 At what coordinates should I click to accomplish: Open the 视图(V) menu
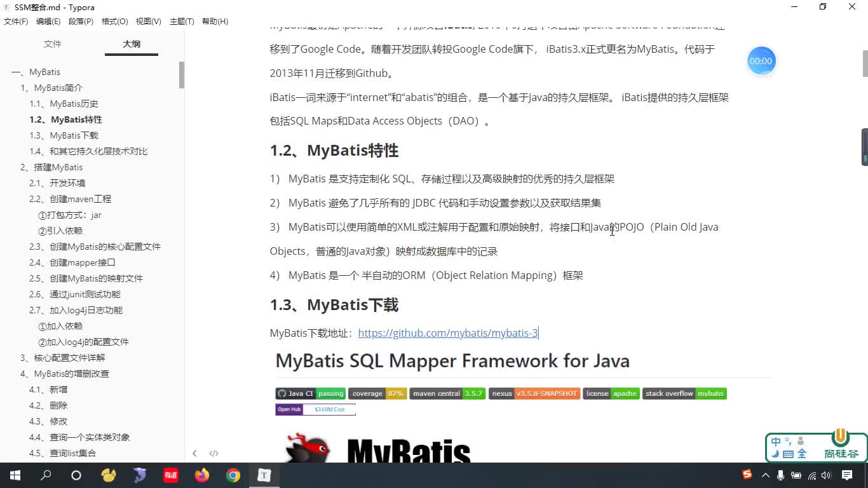point(148,21)
